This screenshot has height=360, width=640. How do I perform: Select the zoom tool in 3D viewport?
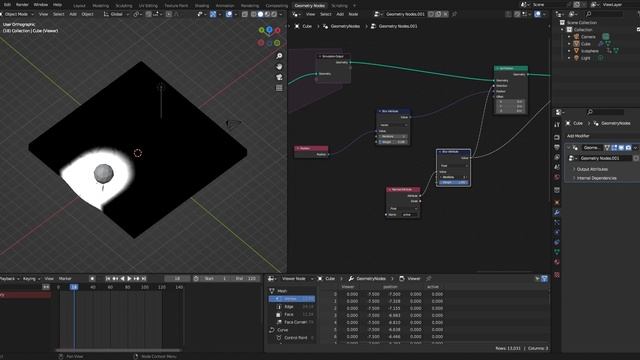[279, 56]
